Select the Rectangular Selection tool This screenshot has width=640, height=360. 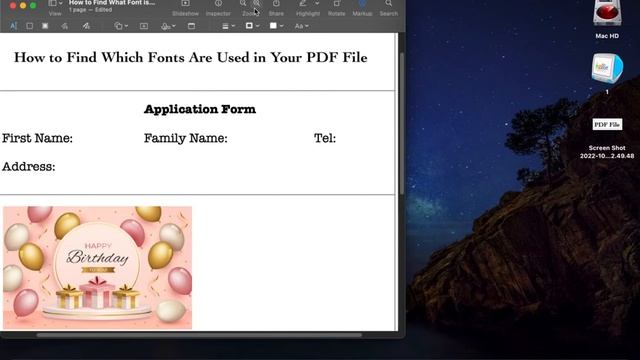[x=29, y=26]
